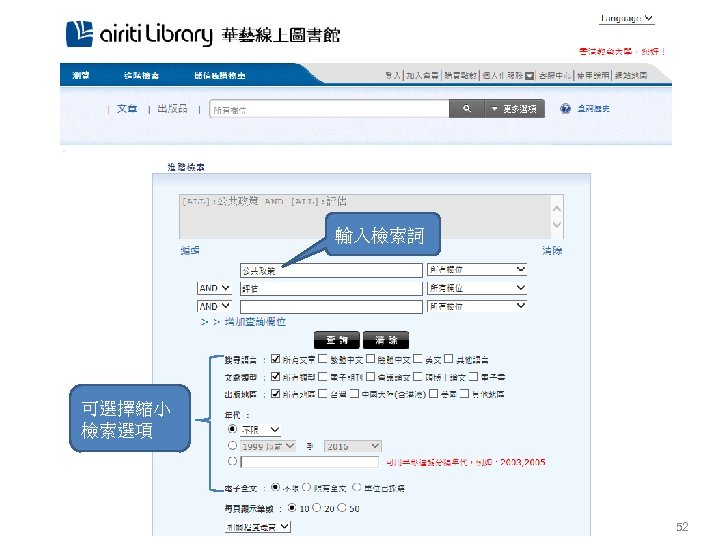This screenshot has height=540, width=720.
Task: Click the 網站地圖 link
Action: [x=631, y=76]
